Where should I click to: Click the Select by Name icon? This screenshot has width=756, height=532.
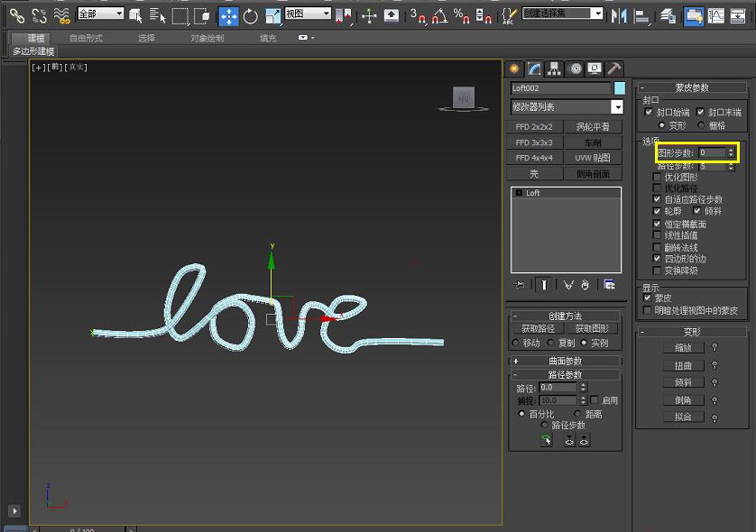(159, 15)
